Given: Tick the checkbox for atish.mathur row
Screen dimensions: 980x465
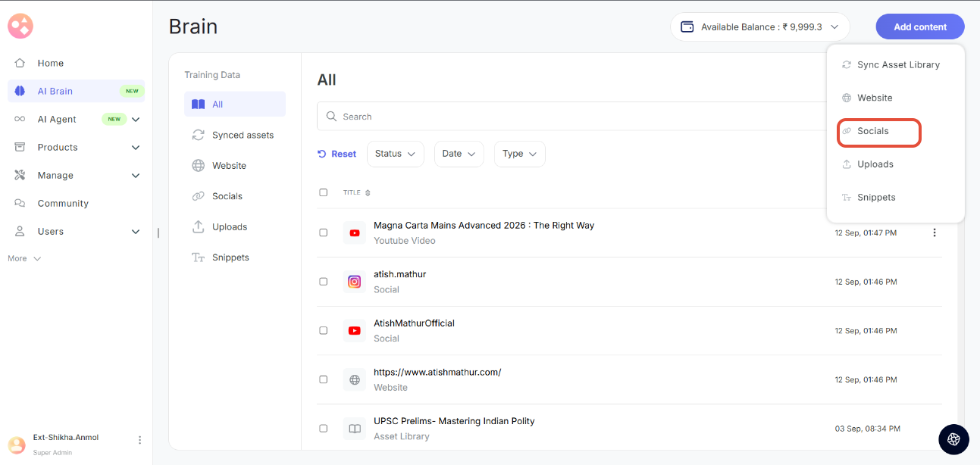Looking at the screenshot, I should click(x=324, y=282).
